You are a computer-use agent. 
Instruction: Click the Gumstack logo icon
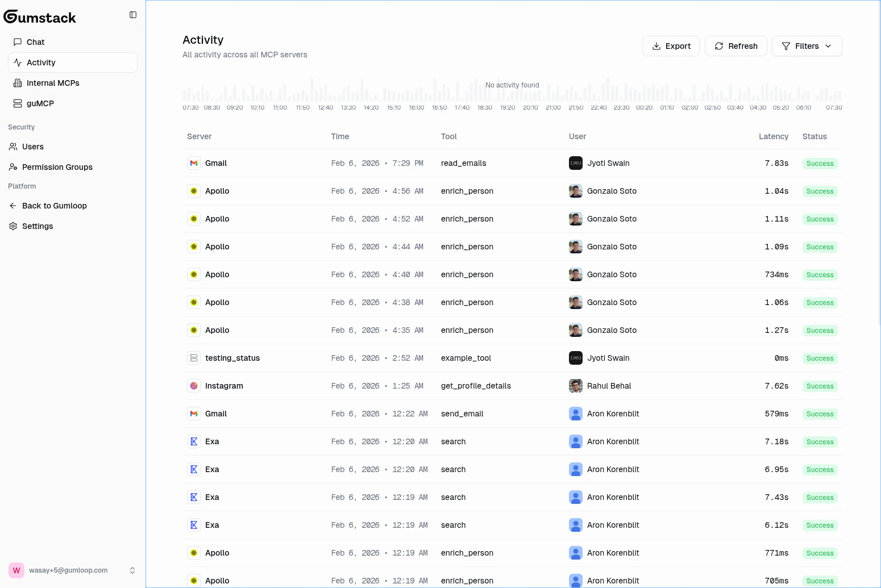tap(10, 17)
